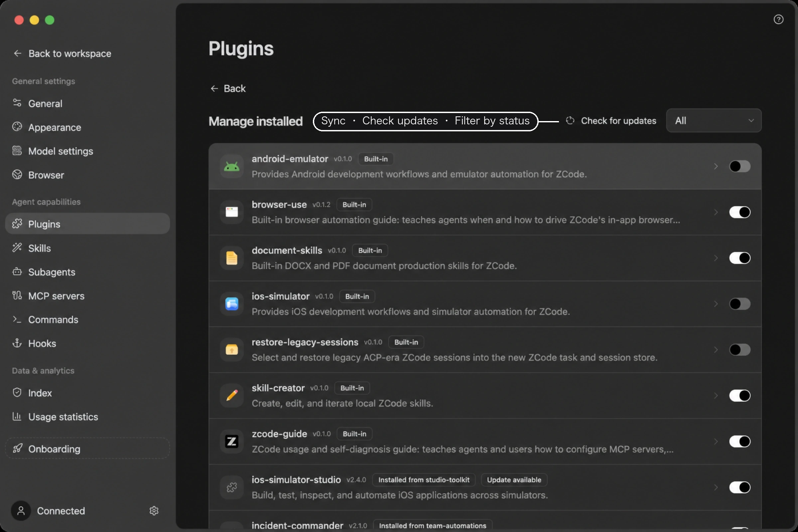Click the zcode-guide Z icon

(x=232, y=441)
